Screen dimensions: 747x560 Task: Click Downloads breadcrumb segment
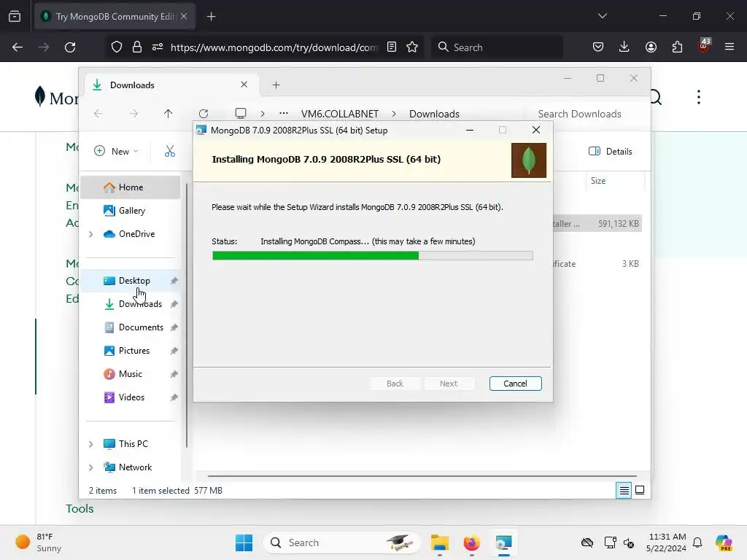click(x=434, y=114)
